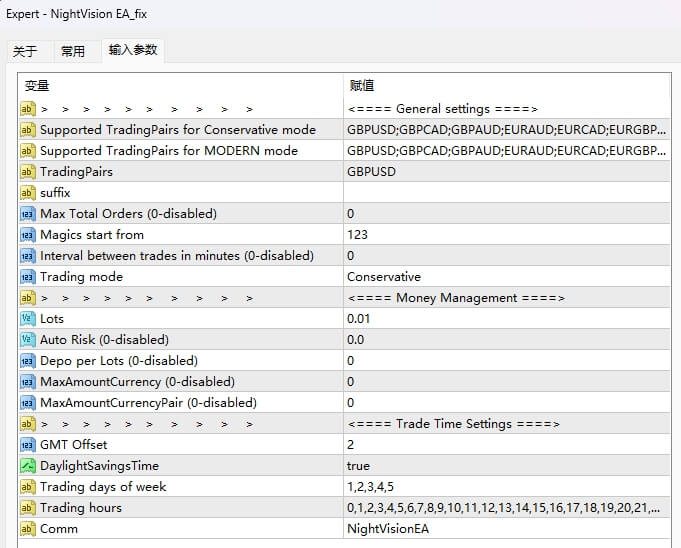
Task: Open the Trading mode Conservative value dropdown
Action: click(505, 276)
